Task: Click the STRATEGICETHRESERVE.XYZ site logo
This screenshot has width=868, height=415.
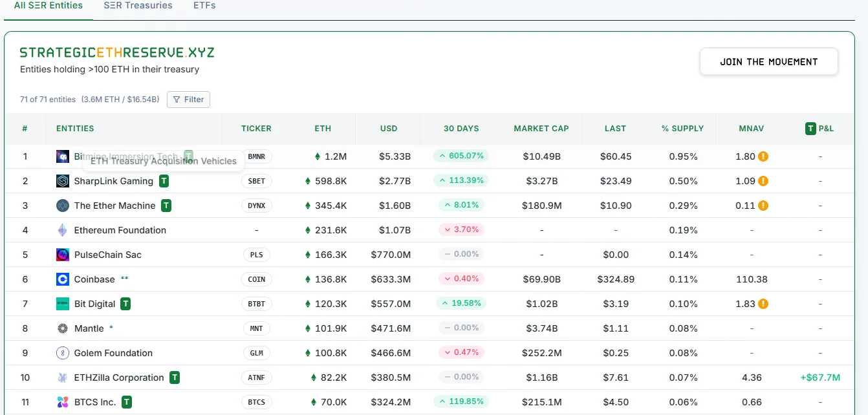Action: [117, 52]
